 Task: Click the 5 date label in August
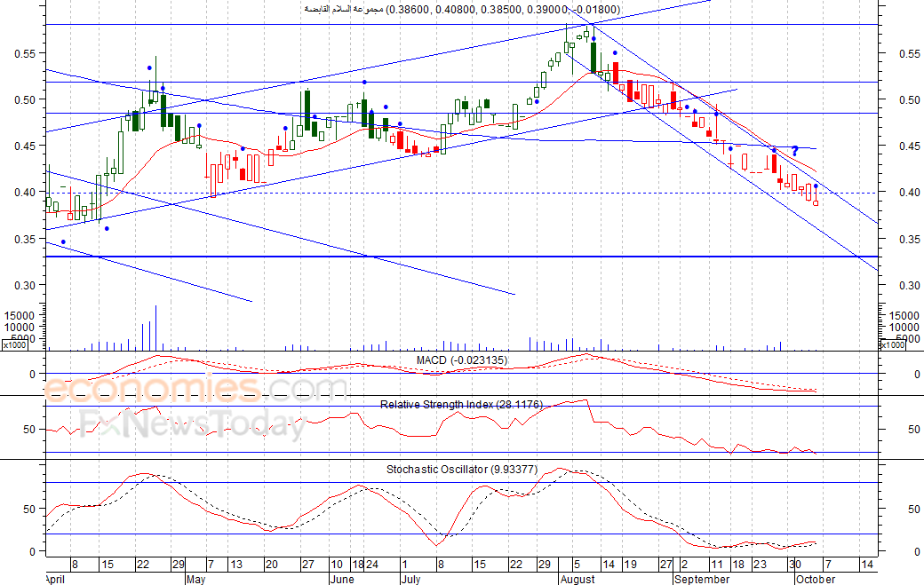point(577,565)
